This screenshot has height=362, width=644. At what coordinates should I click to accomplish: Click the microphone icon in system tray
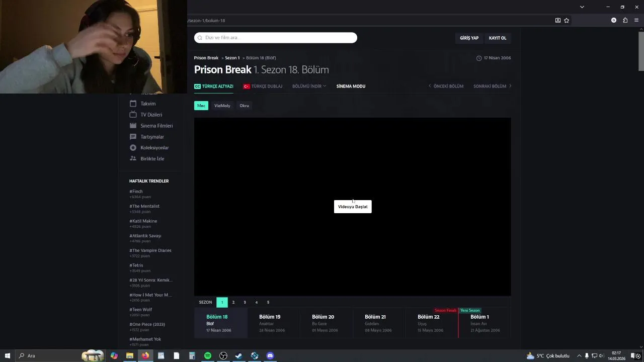[587, 356]
